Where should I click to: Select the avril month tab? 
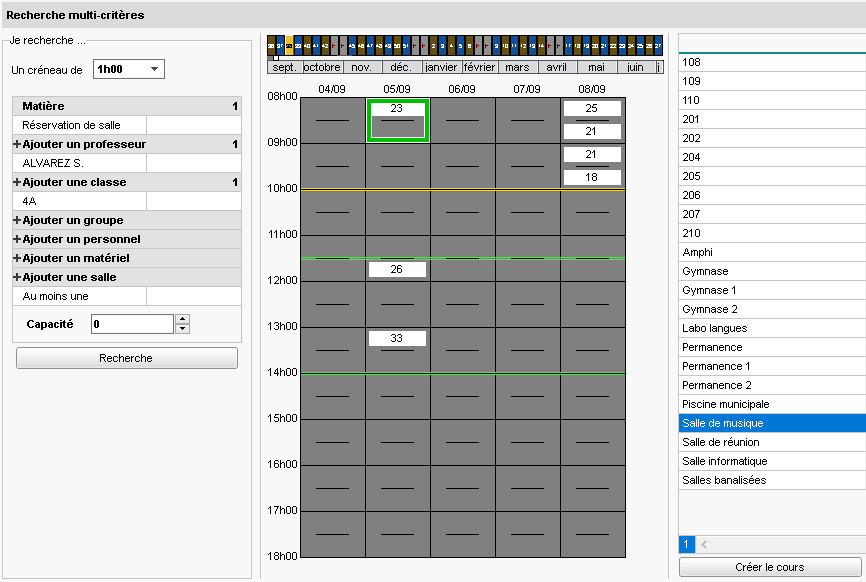557,67
